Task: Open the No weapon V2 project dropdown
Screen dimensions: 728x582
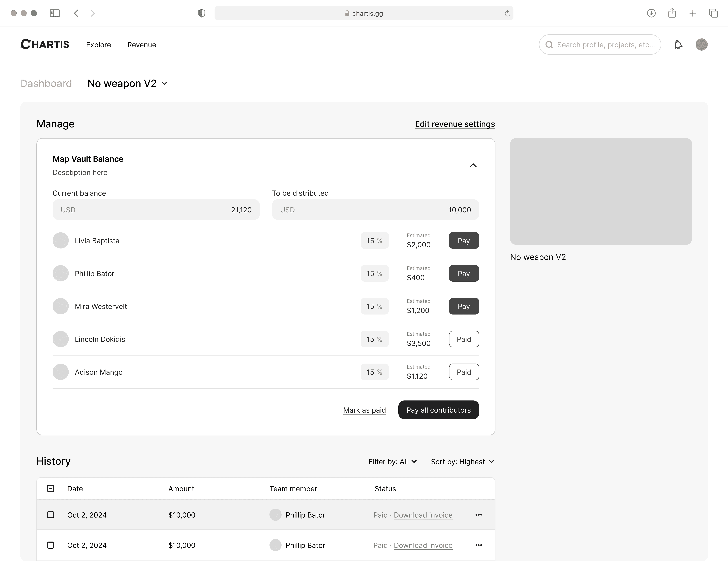Action: 127,83
